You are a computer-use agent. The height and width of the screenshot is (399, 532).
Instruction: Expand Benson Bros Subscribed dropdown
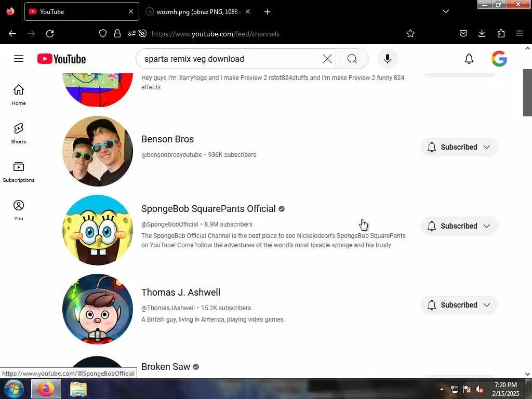click(x=459, y=147)
